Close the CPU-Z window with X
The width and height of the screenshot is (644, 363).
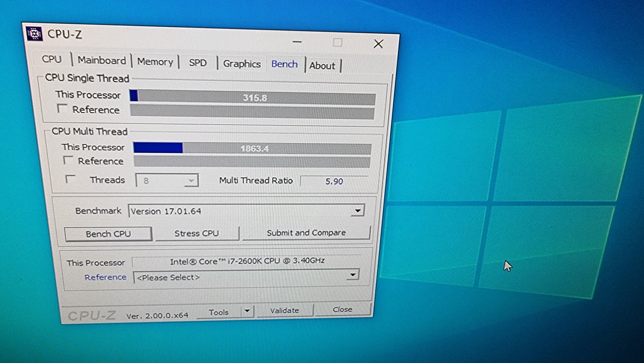pyautogui.click(x=378, y=44)
